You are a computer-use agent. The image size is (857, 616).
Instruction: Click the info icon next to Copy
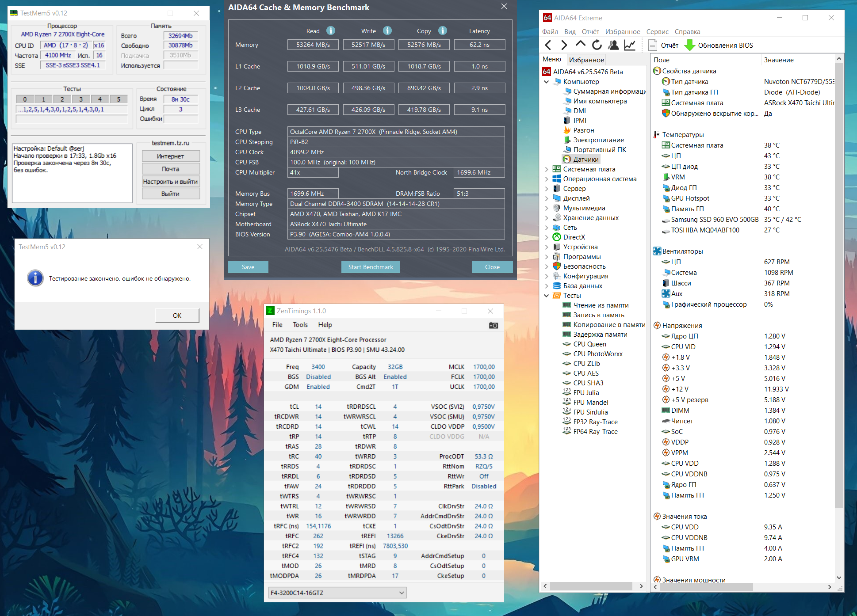pyautogui.click(x=443, y=30)
